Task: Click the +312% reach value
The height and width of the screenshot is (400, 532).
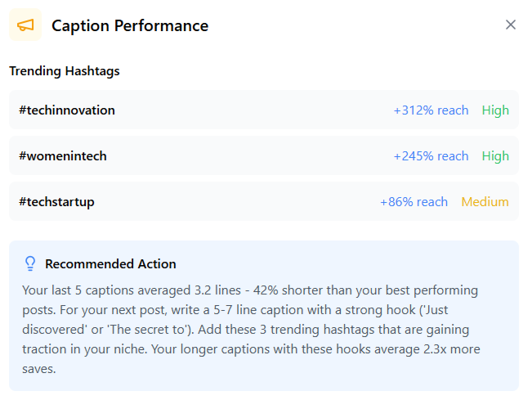Action: (x=431, y=110)
